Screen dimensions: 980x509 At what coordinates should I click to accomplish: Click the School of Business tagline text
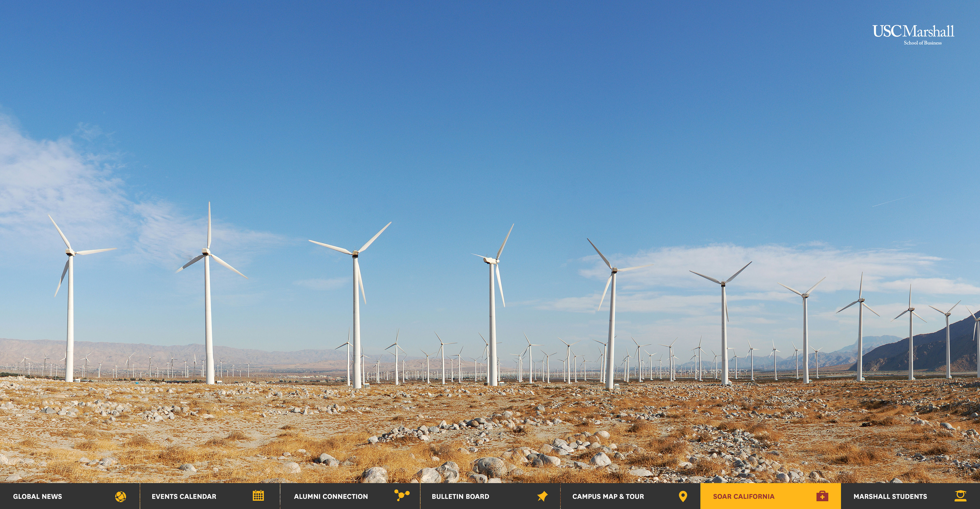coord(923,43)
